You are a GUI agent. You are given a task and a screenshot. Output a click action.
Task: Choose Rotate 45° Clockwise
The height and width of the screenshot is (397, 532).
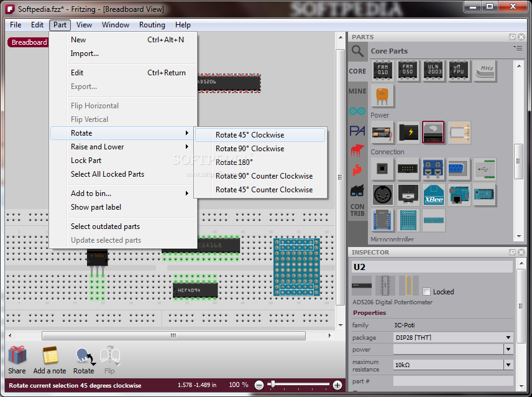point(260,135)
